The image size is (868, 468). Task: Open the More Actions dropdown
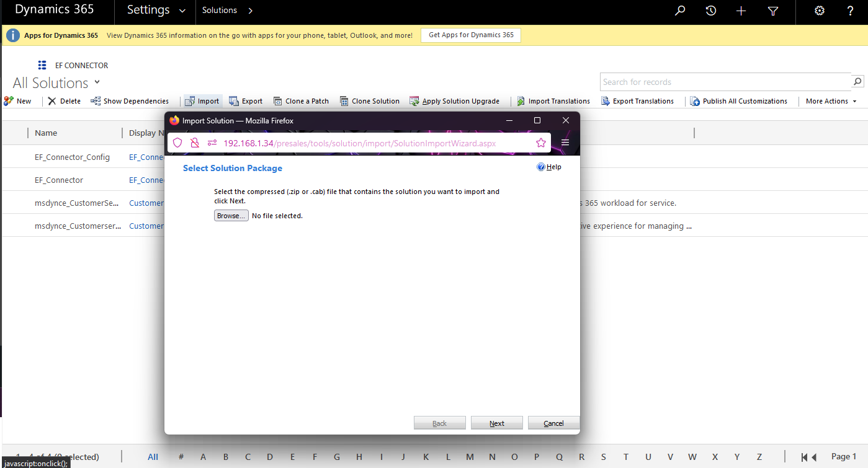[x=831, y=101]
